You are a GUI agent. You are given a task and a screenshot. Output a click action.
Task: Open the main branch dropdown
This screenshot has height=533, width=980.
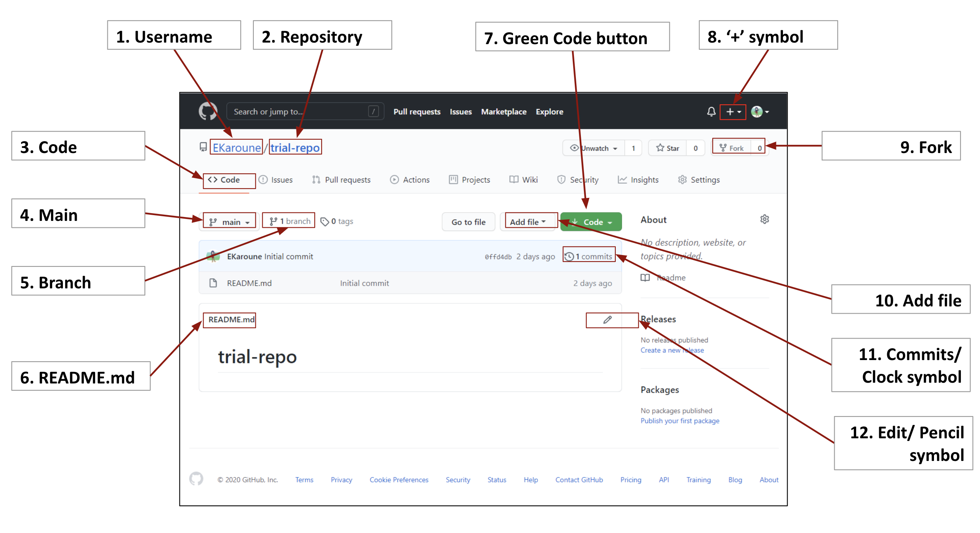pyautogui.click(x=228, y=221)
